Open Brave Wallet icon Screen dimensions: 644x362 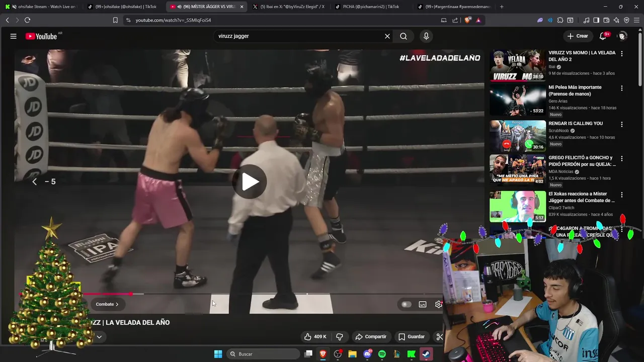click(606, 20)
